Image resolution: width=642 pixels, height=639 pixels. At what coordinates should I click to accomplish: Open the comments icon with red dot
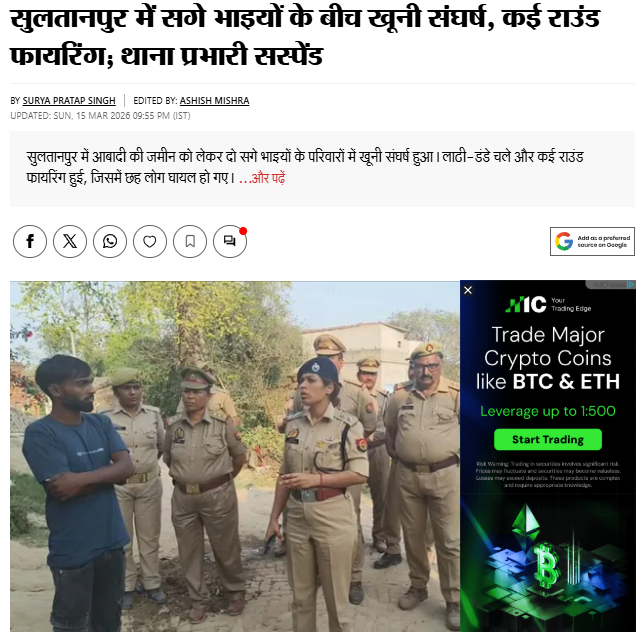[x=230, y=242]
